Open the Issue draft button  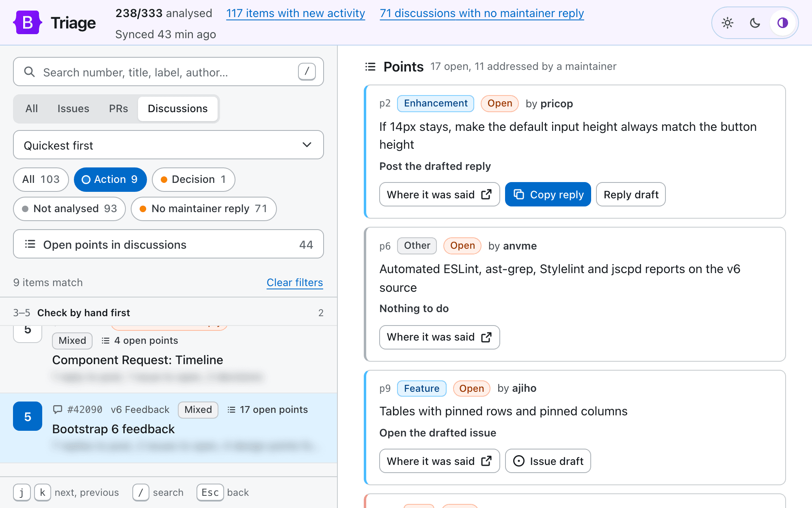point(548,461)
